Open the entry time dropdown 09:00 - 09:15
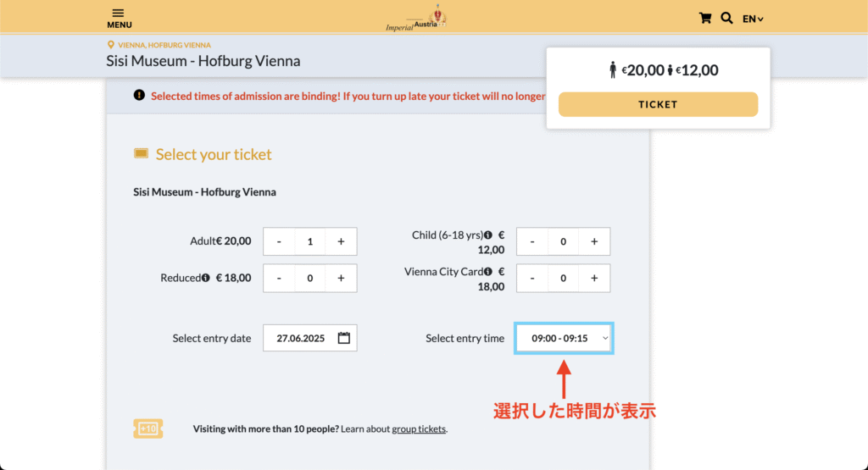The image size is (868, 470). click(x=564, y=338)
